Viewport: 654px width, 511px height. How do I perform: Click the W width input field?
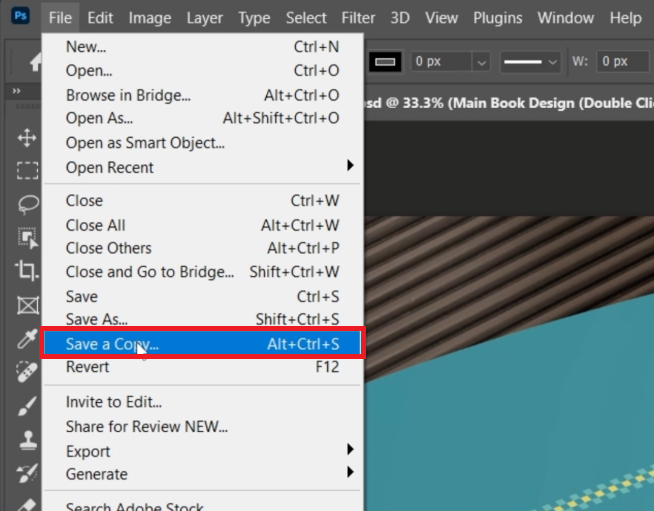click(621, 62)
